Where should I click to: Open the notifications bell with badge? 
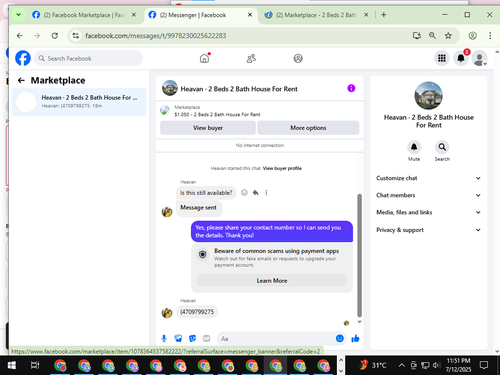(x=461, y=58)
